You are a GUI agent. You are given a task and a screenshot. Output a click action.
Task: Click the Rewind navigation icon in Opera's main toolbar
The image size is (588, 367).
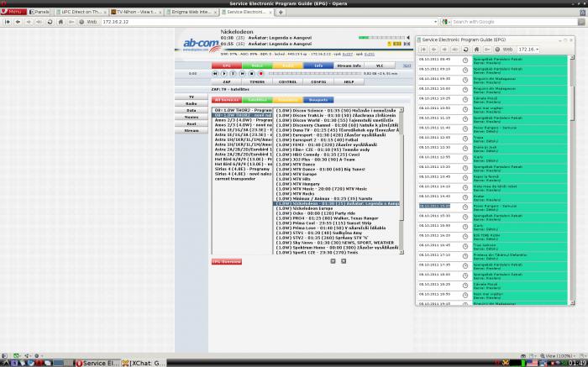[7, 22]
